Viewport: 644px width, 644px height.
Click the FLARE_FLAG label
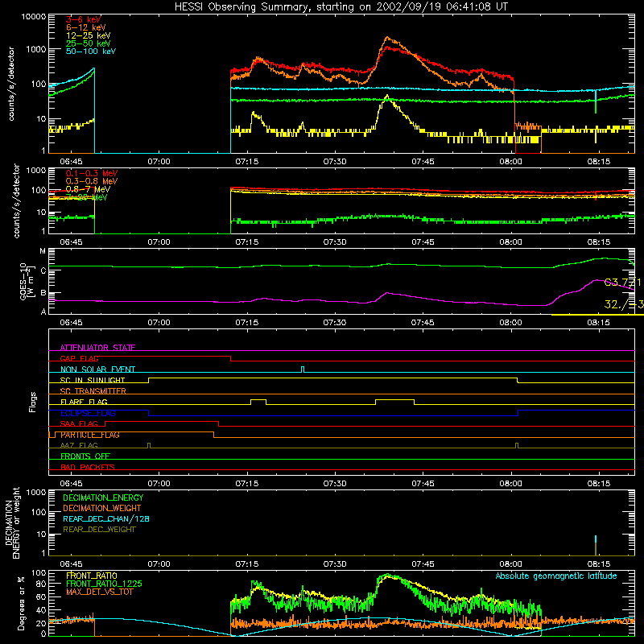pos(84,402)
